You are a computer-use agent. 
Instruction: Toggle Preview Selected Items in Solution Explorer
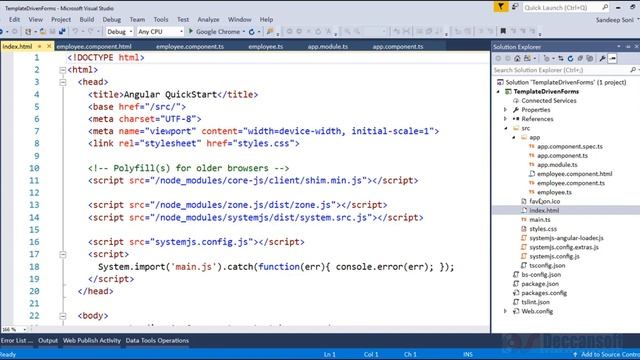coord(612,58)
